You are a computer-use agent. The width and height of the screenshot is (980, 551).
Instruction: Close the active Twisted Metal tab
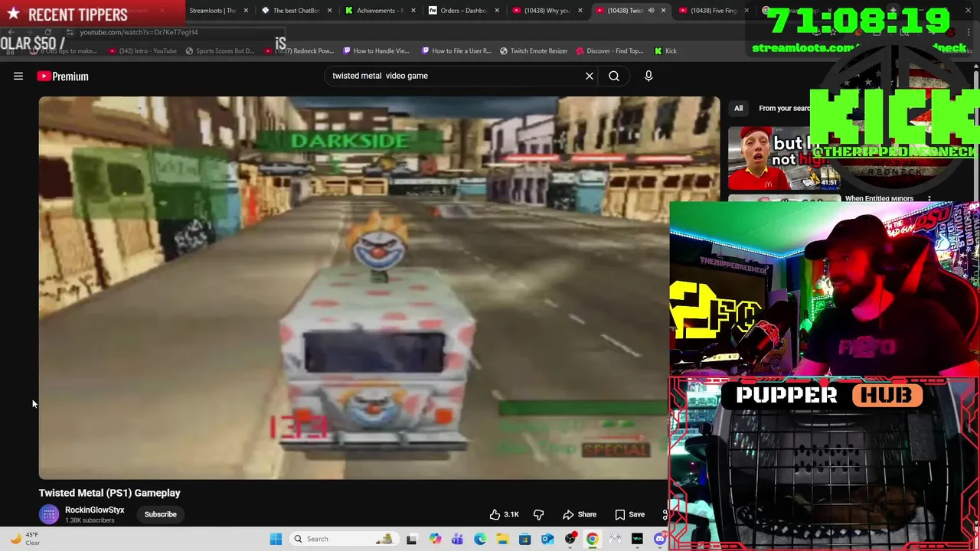point(663,11)
